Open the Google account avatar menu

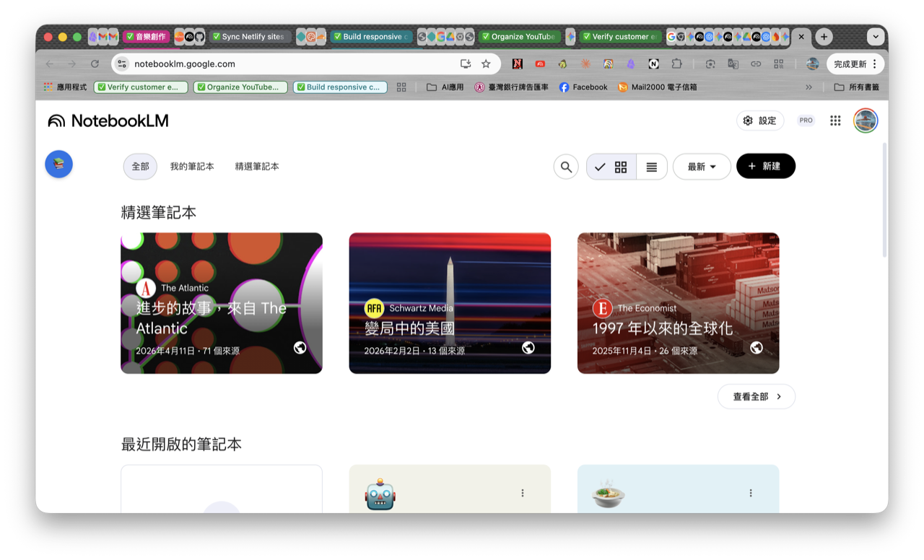click(x=866, y=121)
